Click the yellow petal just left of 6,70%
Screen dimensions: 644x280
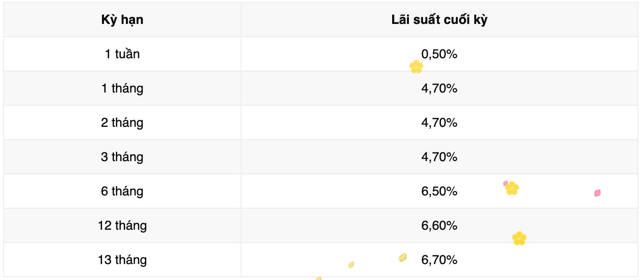pos(402,257)
